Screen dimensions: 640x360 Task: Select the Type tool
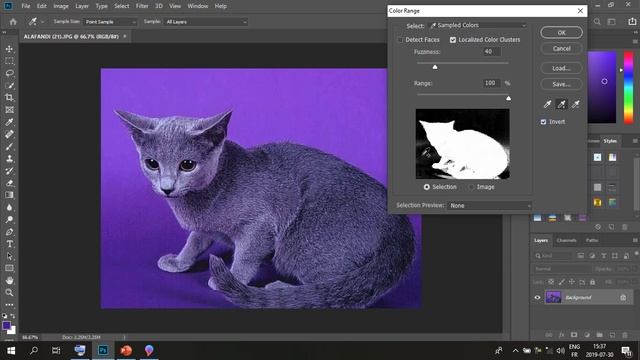(9, 244)
